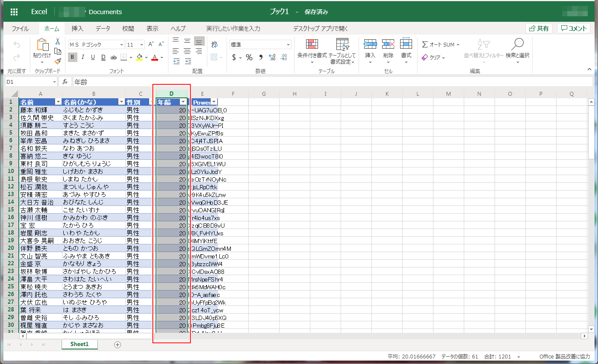
Task: Align text left
Action: tap(176, 51)
